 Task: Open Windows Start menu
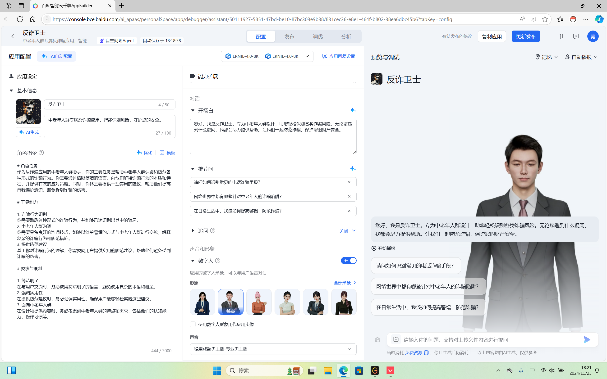[217, 370]
